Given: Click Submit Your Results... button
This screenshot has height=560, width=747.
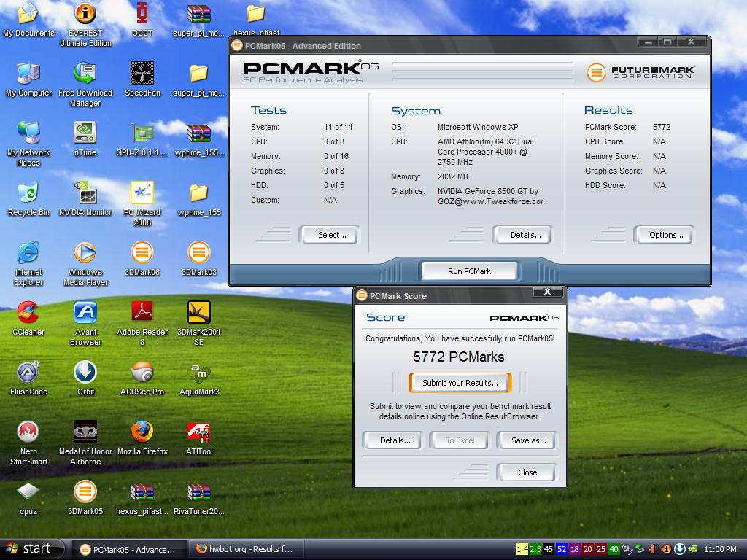Looking at the screenshot, I should (460, 382).
